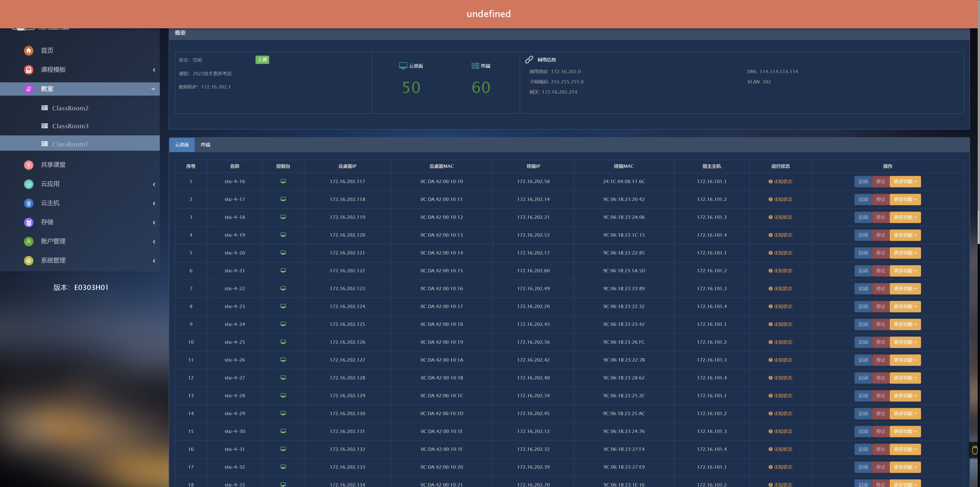980x487 pixels.
Task: Click the mouse icon at right edge
Action: click(x=974, y=450)
